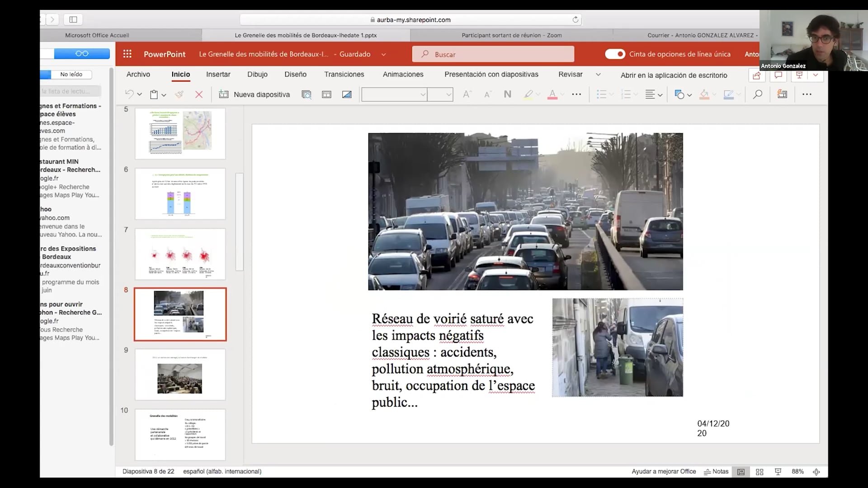Switch to slide sorter view icon
This screenshot has width=868, height=488.
pyautogui.click(x=759, y=471)
